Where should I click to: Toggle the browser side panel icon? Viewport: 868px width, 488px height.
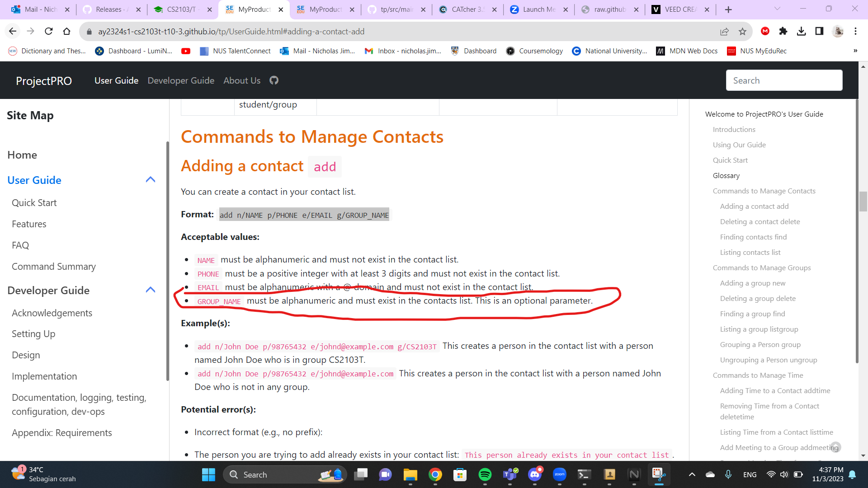[x=819, y=31]
